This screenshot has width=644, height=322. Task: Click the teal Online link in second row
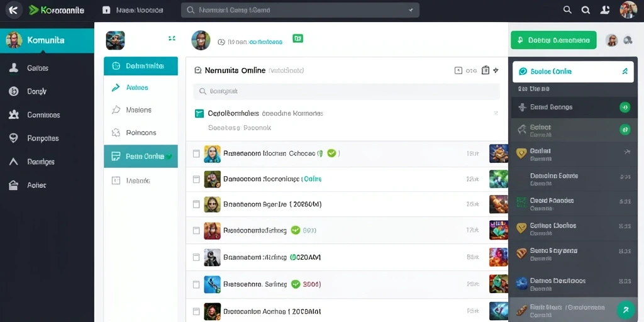coord(313,179)
